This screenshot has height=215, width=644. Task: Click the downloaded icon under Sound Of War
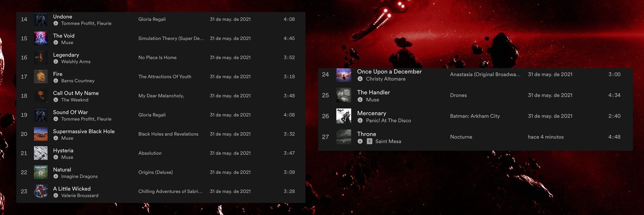click(56, 119)
